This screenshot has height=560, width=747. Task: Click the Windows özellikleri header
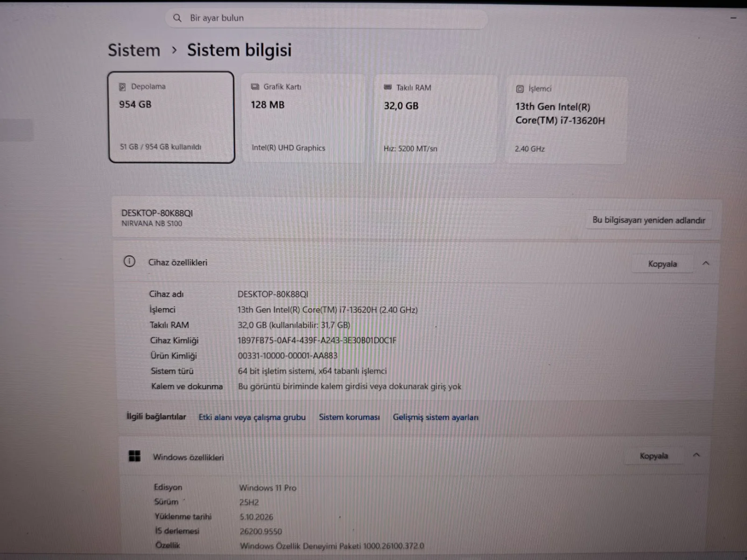[415, 456]
